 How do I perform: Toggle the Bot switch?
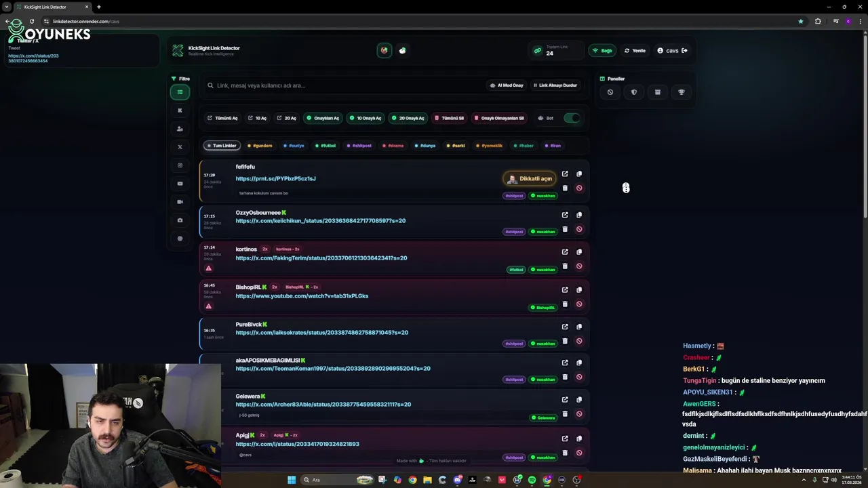572,118
